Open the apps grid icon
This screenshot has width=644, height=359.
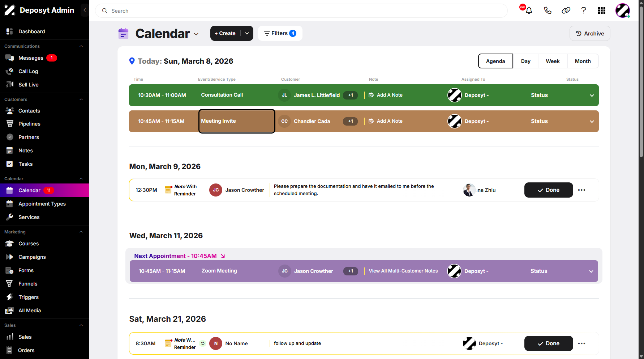click(x=602, y=10)
